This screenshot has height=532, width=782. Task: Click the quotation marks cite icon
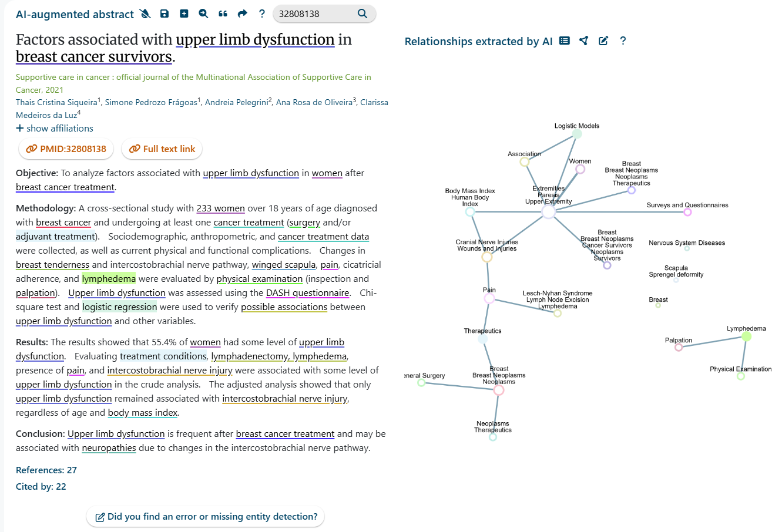[x=223, y=14]
